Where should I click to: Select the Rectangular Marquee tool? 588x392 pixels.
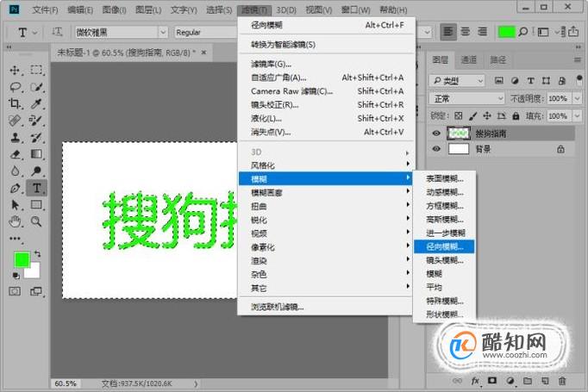(36, 70)
